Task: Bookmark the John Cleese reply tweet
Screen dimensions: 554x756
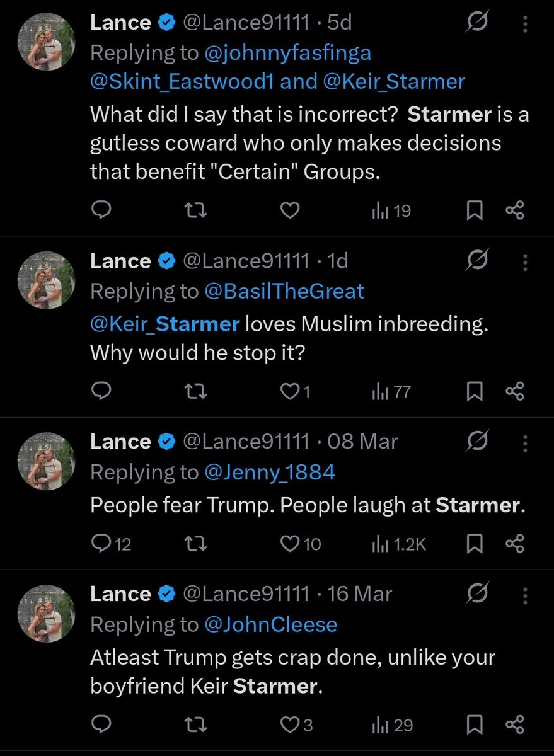Action: [x=474, y=725]
